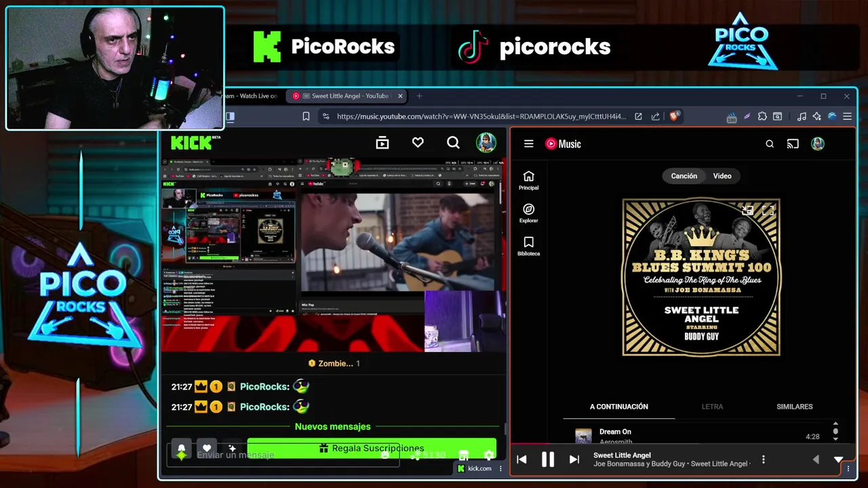Open Kick following heart icon
Image resolution: width=868 pixels, height=488 pixels.
[x=418, y=142]
